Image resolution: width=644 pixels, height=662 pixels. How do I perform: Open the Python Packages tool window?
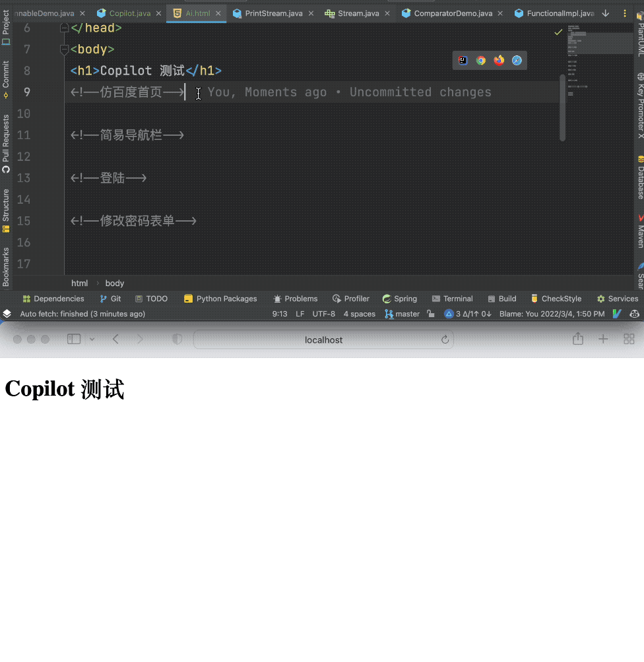[x=220, y=299]
